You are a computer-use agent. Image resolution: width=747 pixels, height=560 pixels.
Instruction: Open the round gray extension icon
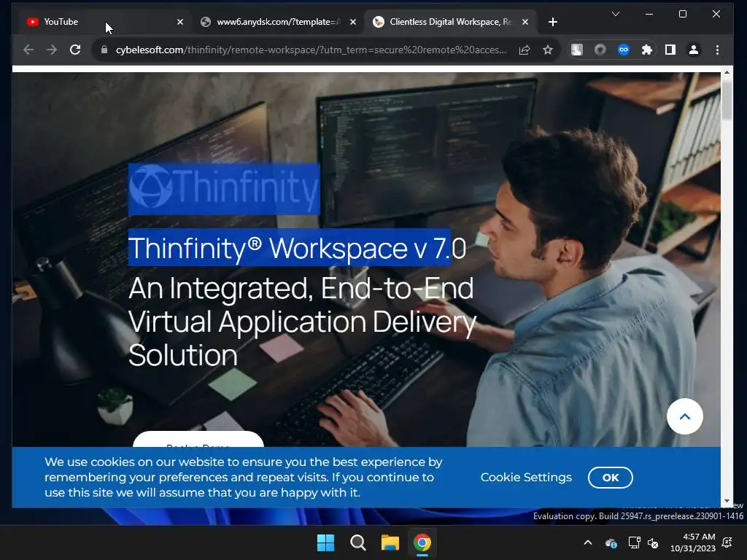tap(600, 50)
